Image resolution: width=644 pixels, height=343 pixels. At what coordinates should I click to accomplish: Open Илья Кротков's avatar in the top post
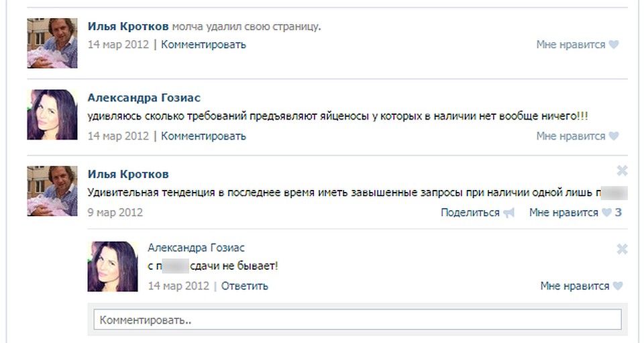pyautogui.click(x=52, y=43)
